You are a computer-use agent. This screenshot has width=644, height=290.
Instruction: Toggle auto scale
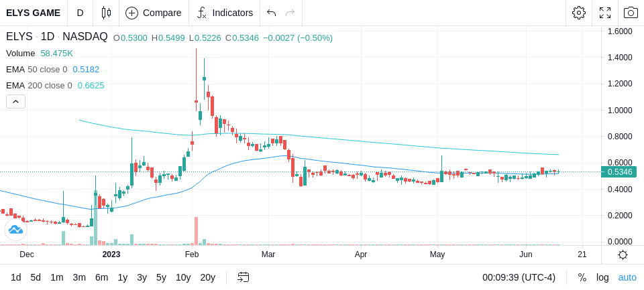[627, 277]
